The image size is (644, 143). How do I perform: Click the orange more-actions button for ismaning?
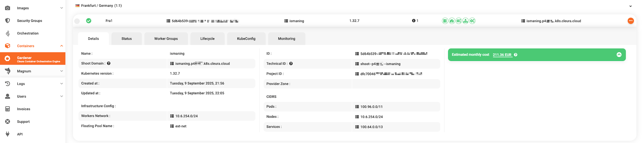[x=631, y=21]
